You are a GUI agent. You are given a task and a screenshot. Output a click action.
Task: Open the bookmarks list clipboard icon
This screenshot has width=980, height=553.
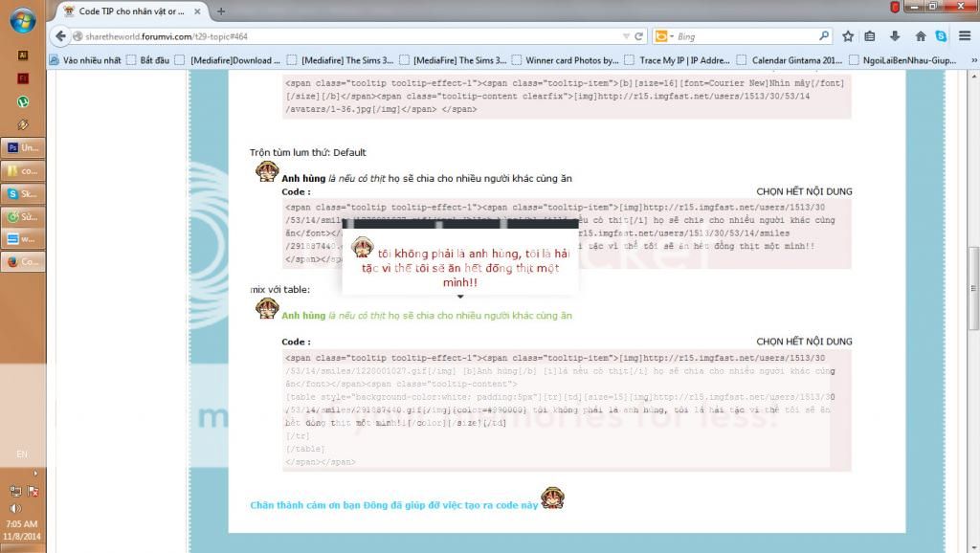[869, 36]
